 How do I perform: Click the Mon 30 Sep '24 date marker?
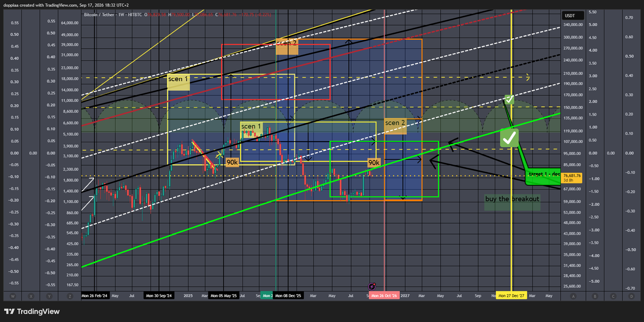(x=158, y=296)
